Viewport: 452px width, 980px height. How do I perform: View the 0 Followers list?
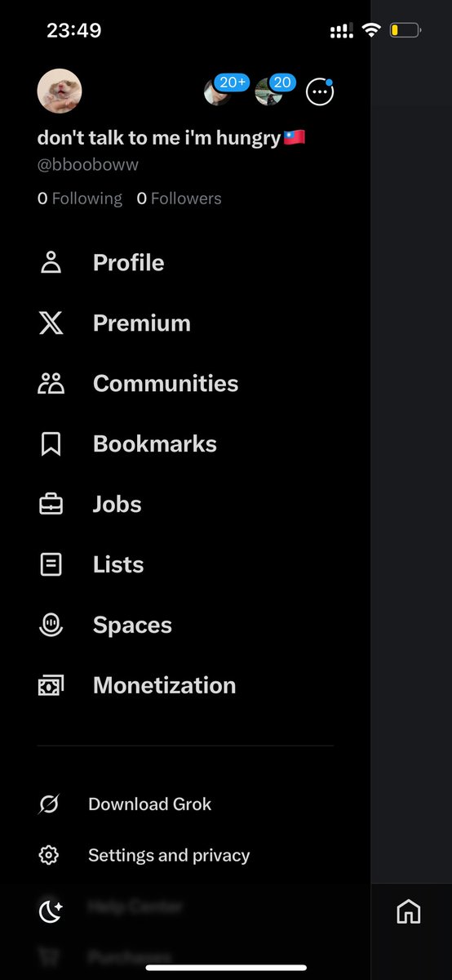coord(179,198)
